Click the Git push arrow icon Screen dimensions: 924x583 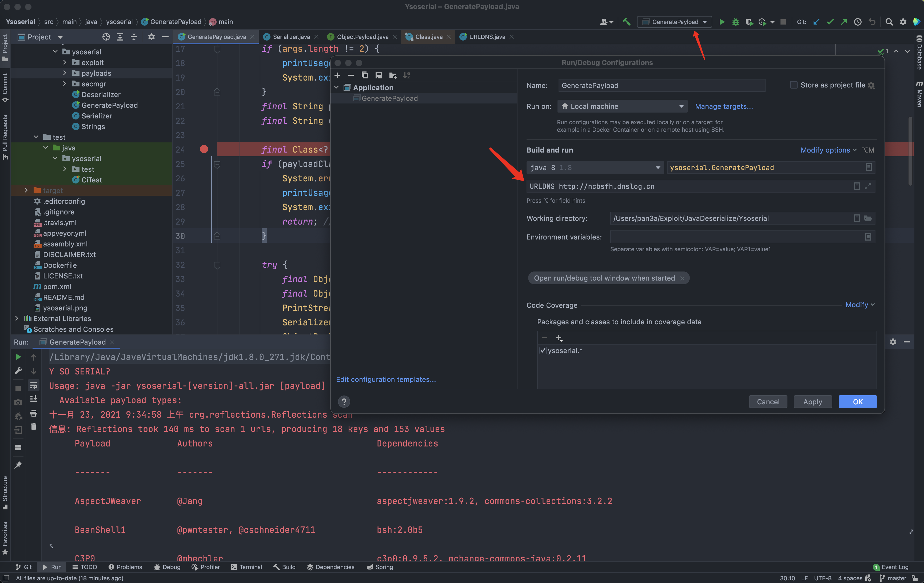pyautogui.click(x=844, y=22)
